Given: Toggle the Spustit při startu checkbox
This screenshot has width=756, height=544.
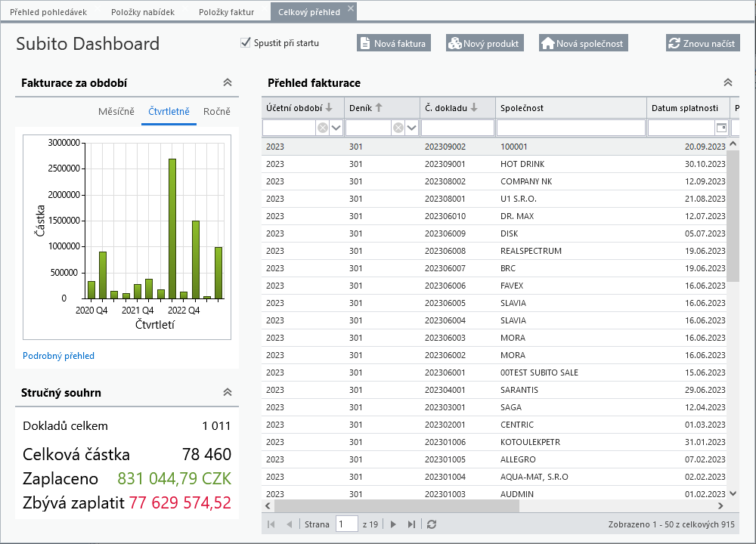Looking at the screenshot, I should [x=246, y=43].
